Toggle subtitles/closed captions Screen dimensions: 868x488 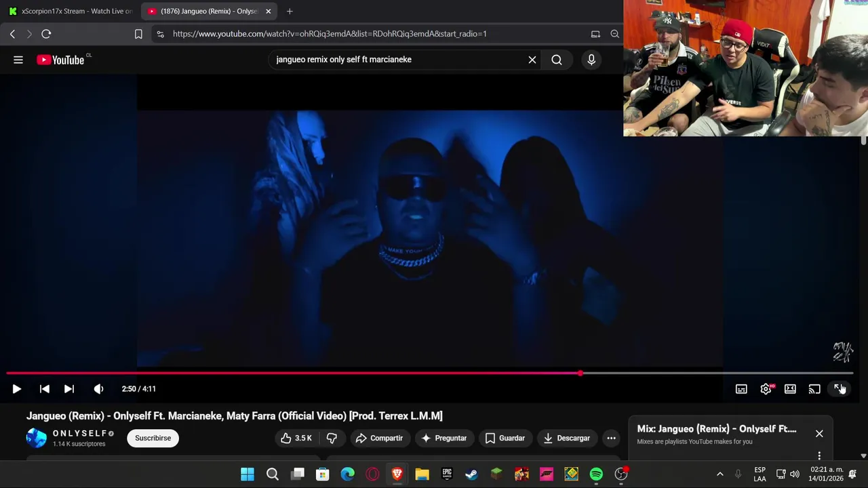point(741,389)
